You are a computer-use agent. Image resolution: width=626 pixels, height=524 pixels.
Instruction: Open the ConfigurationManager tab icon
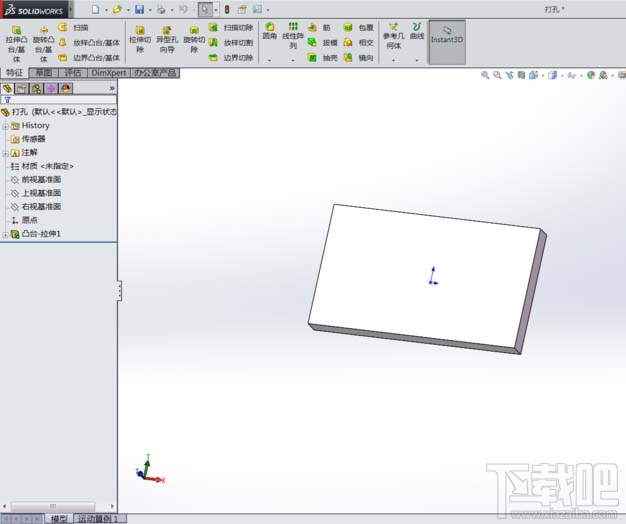point(37,89)
